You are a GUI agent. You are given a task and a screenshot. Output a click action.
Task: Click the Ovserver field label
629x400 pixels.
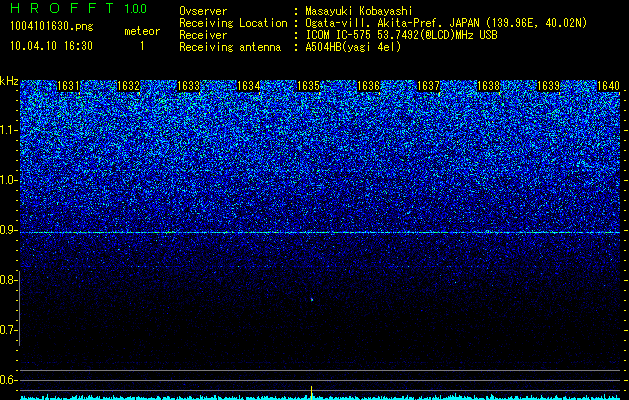[203, 11]
